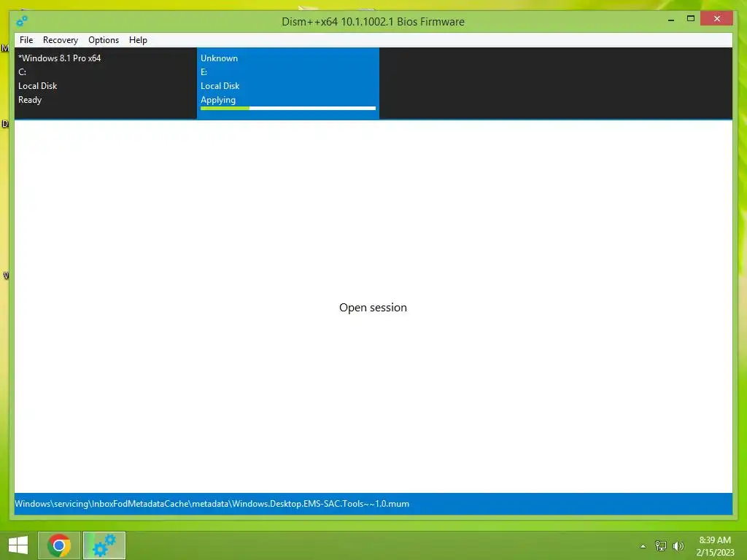Click 'Local Disk' label under E:
Image resolution: width=747 pixels, height=560 pixels.
[220, 86]
